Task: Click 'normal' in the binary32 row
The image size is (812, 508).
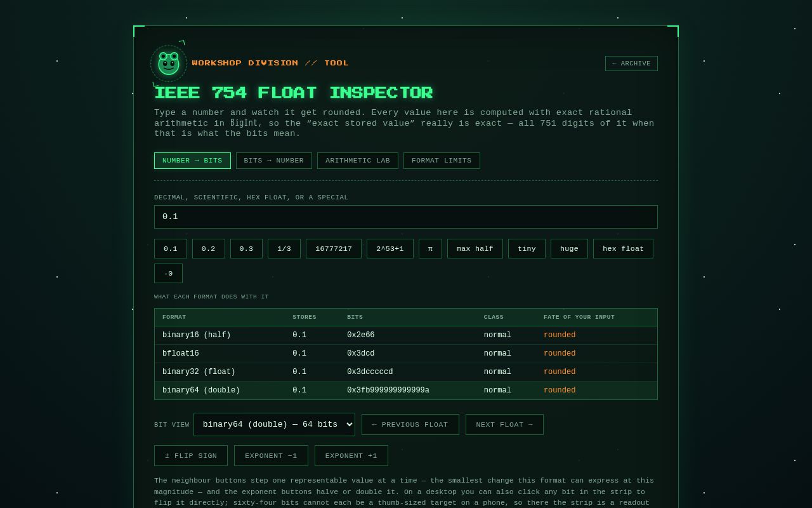Action: pyautogui.click(x=497, y=372)
